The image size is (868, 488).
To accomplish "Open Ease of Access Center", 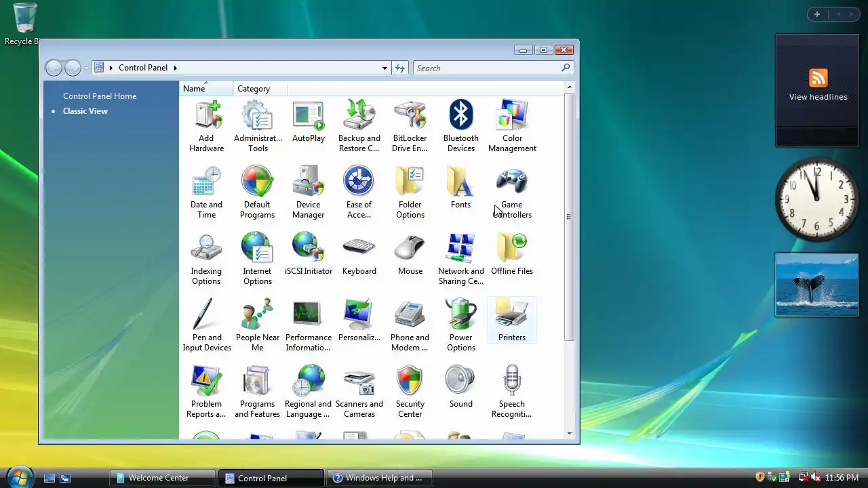I will [359, 192].
